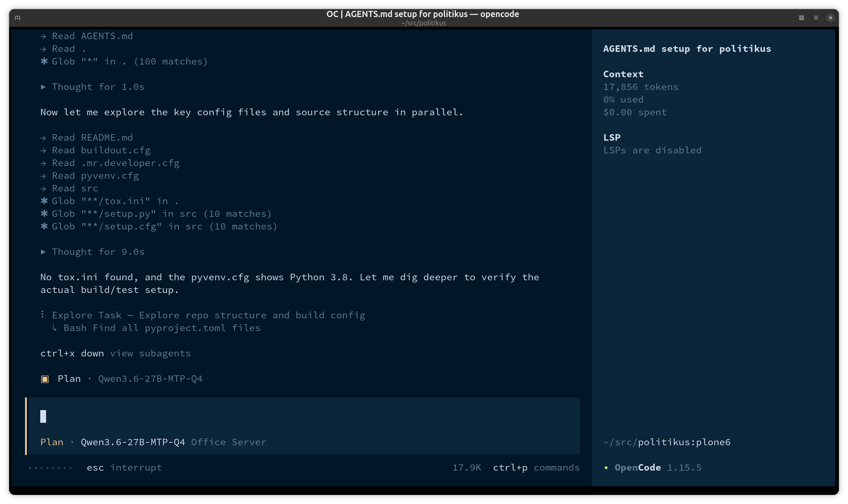
Task: Click the sidebar title 'AGENTS.md setup for politikus'
Action: click(687, 49)
